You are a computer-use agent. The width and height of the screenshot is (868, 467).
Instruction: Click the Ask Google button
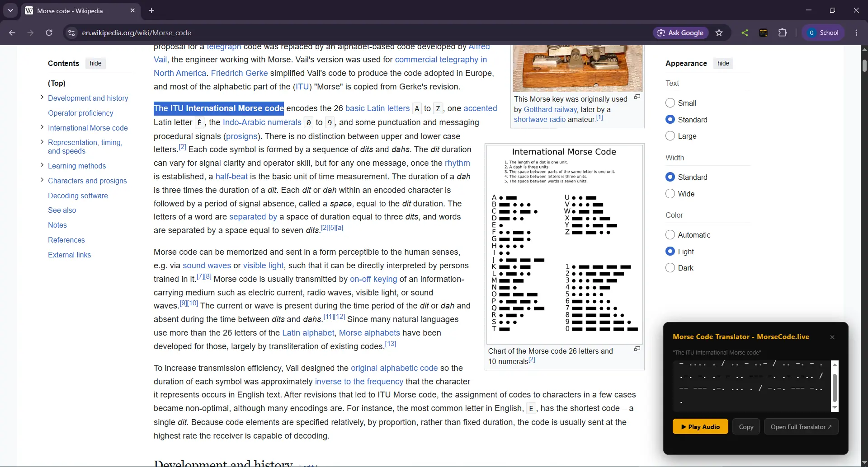pos(680,33)
